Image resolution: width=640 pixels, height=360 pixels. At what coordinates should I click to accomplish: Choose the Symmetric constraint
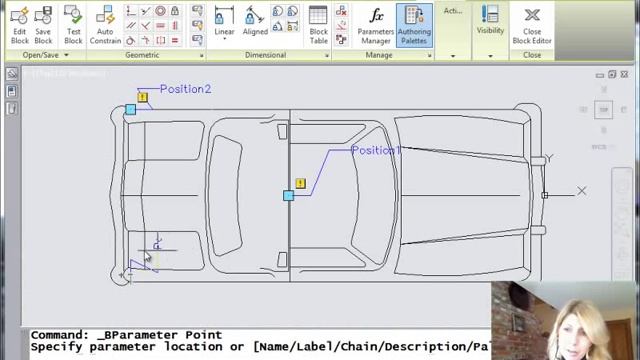[160, 40]
